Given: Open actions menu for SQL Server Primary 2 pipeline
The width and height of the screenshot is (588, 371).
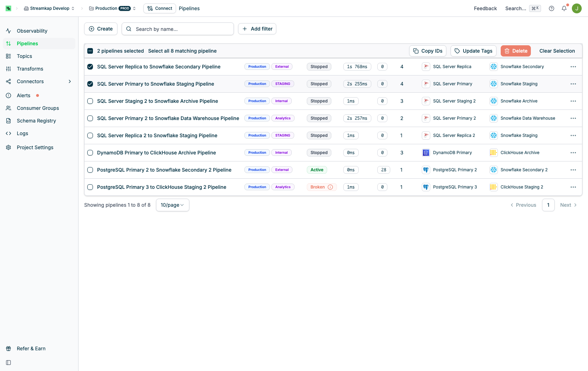Looking at the screenshot, I should pos(573,118).
